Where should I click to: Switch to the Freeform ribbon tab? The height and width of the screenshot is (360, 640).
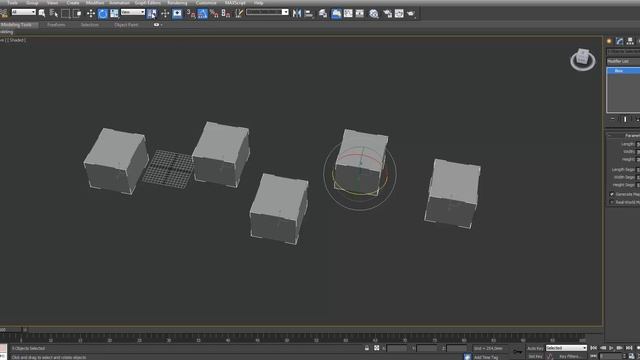(x=56, y=25)
